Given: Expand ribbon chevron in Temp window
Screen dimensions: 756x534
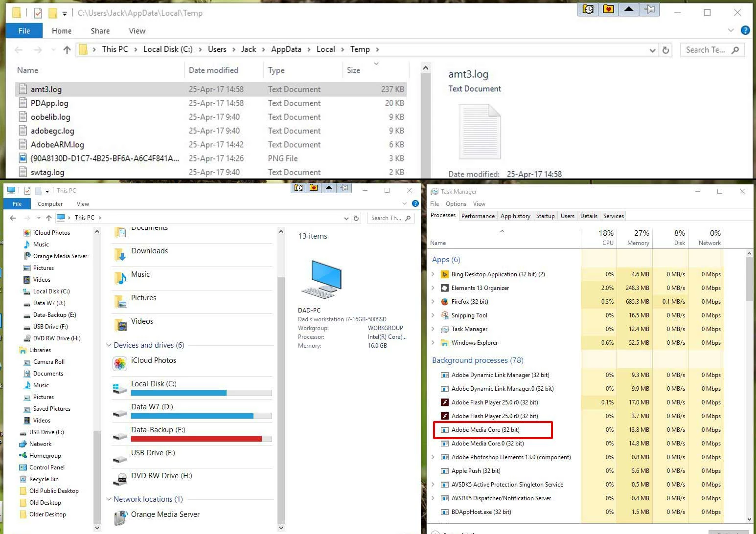Looking at the screenshot, I should coord(731,30).
